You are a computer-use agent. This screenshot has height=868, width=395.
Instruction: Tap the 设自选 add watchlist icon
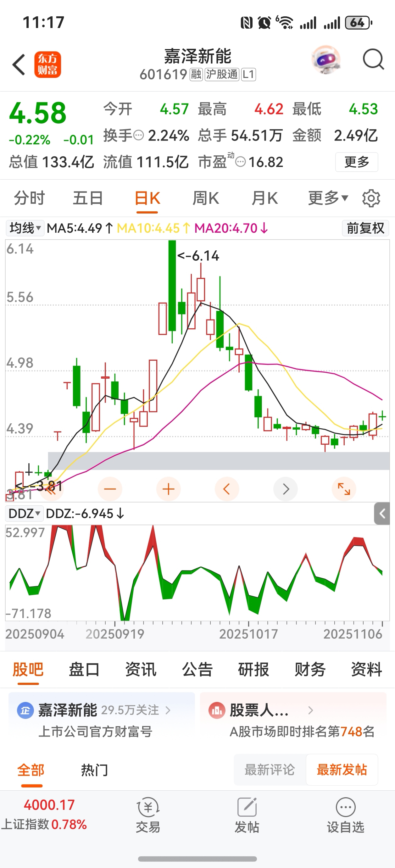(346, 807)
